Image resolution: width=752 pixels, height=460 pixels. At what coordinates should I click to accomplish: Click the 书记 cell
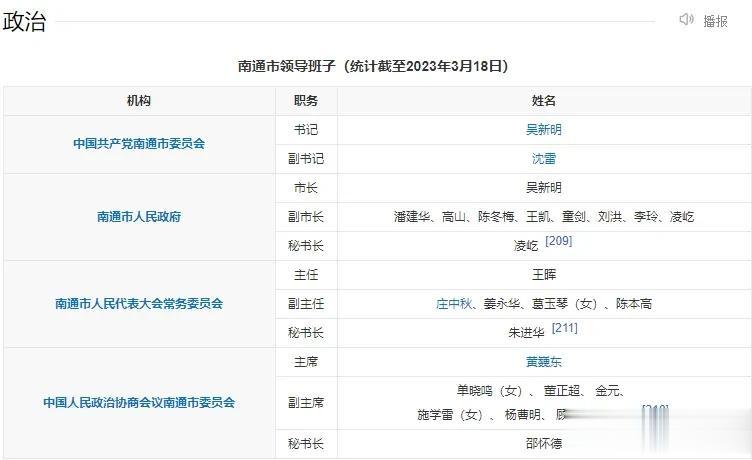pyautogui.click(x=306, y=130)
